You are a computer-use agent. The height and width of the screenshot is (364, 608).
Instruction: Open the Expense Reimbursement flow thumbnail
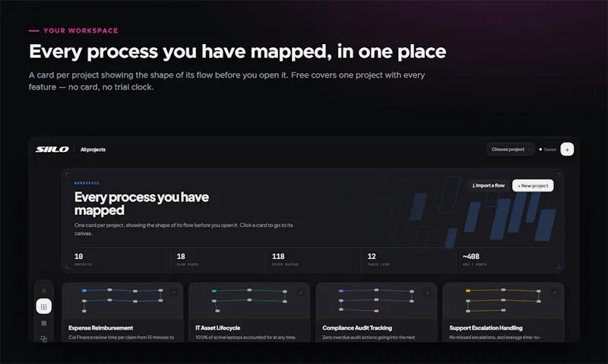(x=122, y=300)
